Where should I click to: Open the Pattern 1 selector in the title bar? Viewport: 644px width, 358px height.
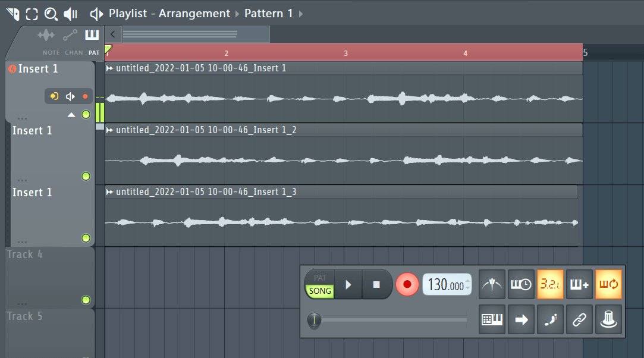coord(268,13)
